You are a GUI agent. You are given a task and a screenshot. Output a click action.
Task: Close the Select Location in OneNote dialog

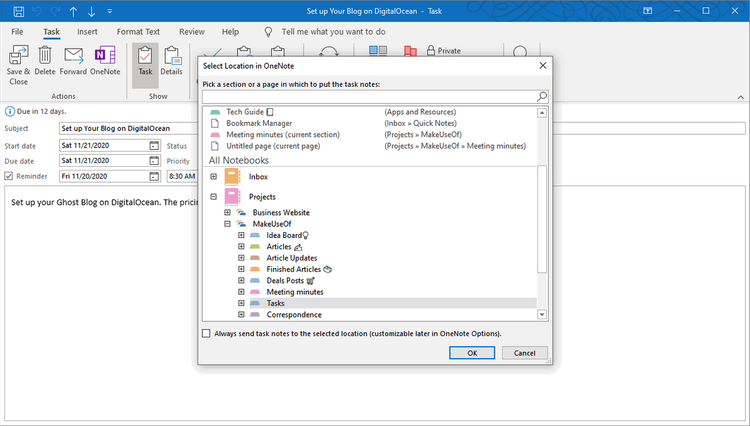pyautogui.click(x=543, y=66)
